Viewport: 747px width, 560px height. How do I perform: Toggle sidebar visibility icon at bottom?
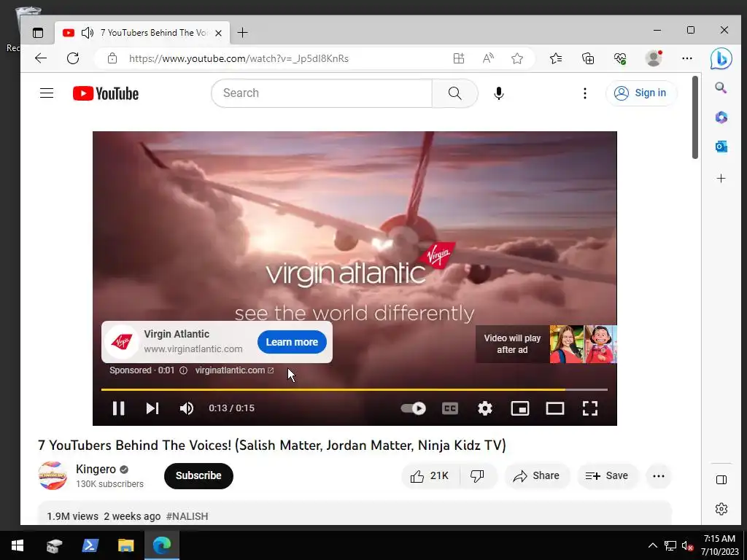(721, 480)
